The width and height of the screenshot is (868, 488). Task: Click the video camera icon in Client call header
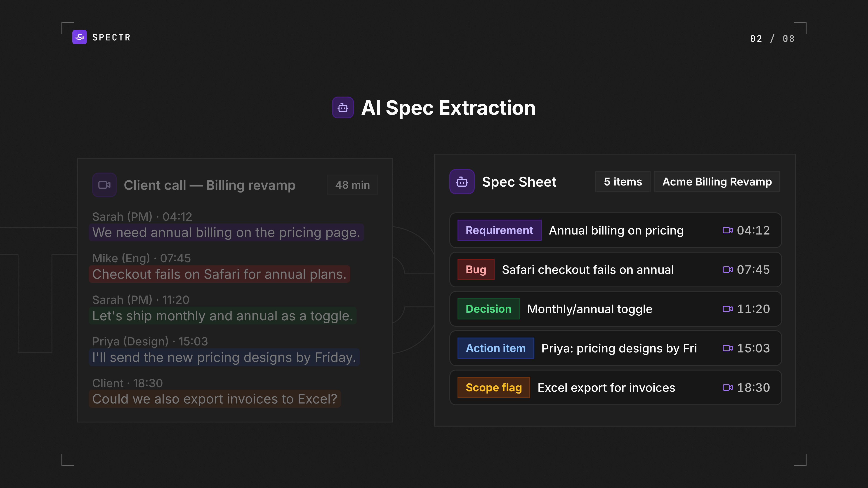pyautogui.click(x=104, y=185)
